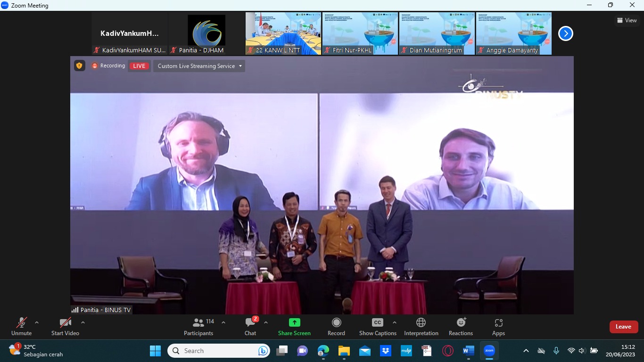Click the green Share Screen icon
This screenshot has width=644, height=362.
(x=294, y=322)
